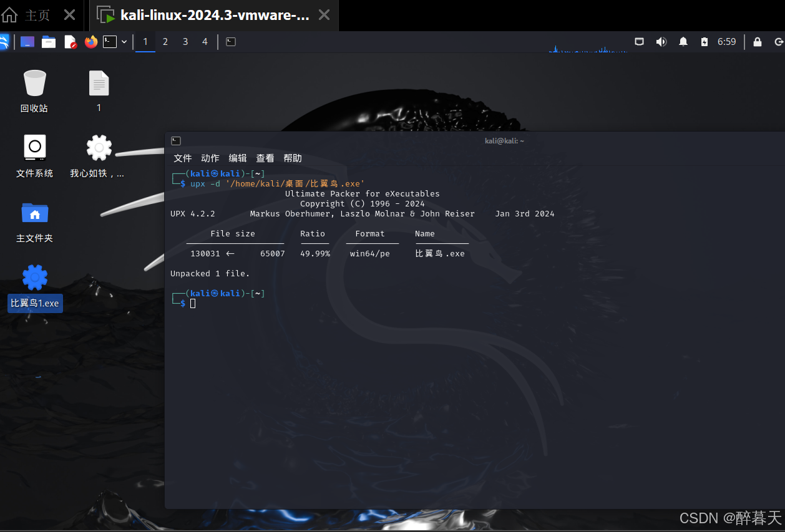Click the 6:59 clock

click(x=726, y=42)
